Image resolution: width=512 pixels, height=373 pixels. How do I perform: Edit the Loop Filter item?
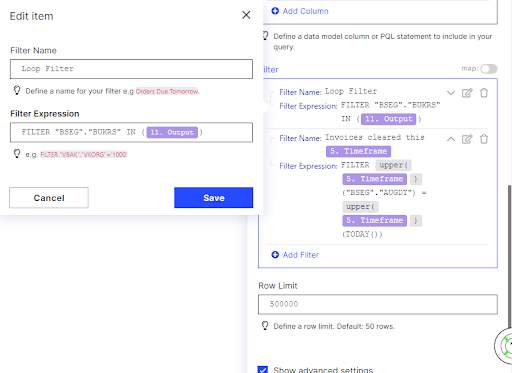point(467,93)
